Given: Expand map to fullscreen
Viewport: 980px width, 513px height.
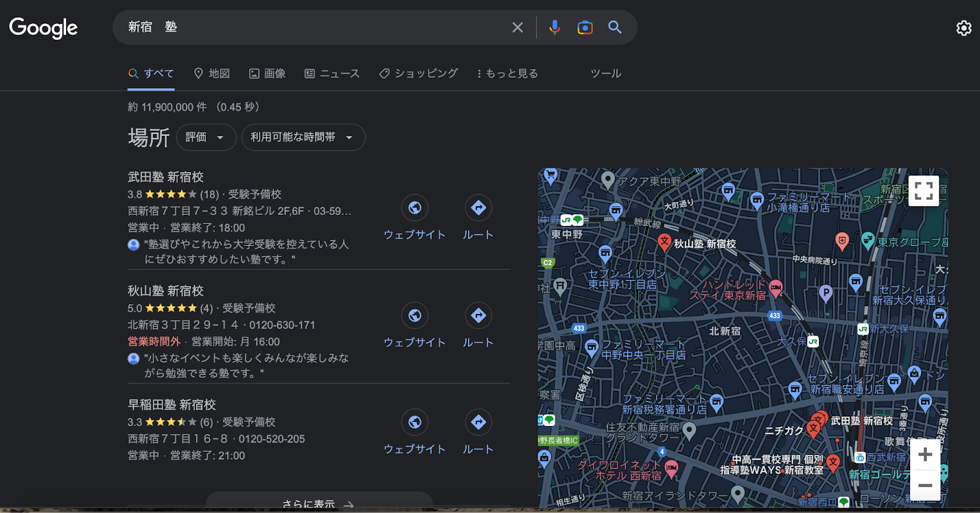Looking at the screenshot, I should pos(924,191).
